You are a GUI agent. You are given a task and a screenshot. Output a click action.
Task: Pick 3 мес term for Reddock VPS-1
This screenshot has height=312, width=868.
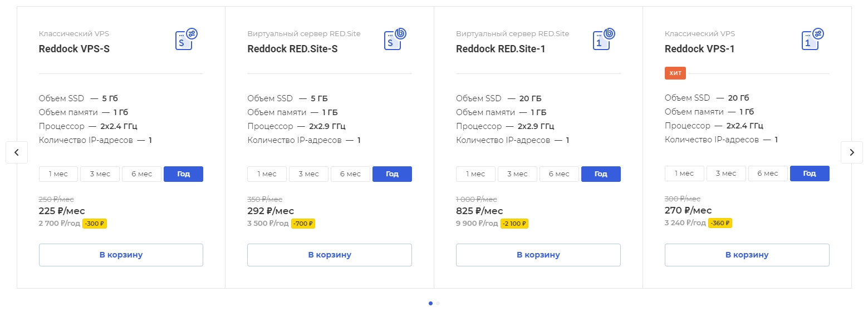pos(727,174)
